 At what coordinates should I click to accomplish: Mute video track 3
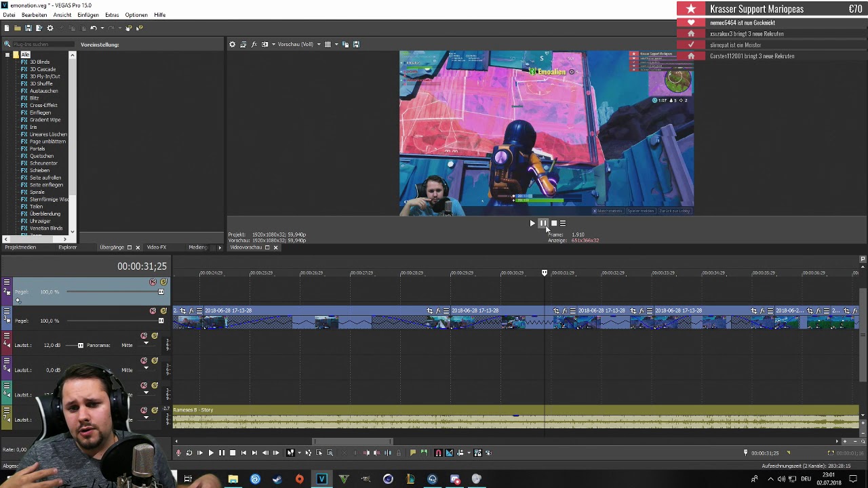click(x=153, y=310)
